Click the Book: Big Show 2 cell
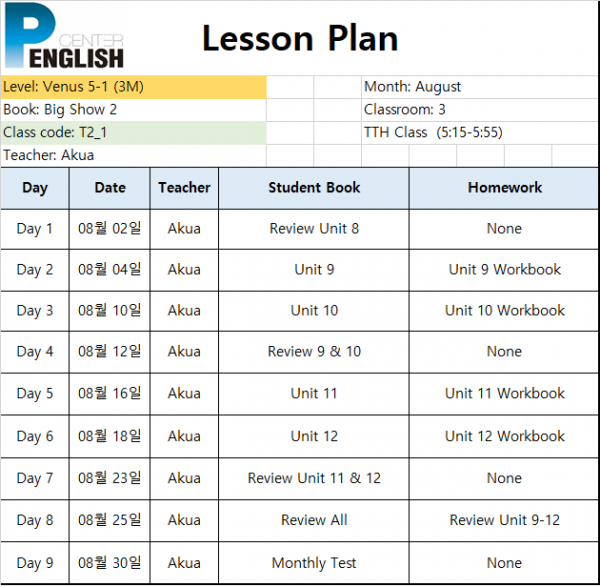Screen dimensions: 600x587 [x=133, y=110]
